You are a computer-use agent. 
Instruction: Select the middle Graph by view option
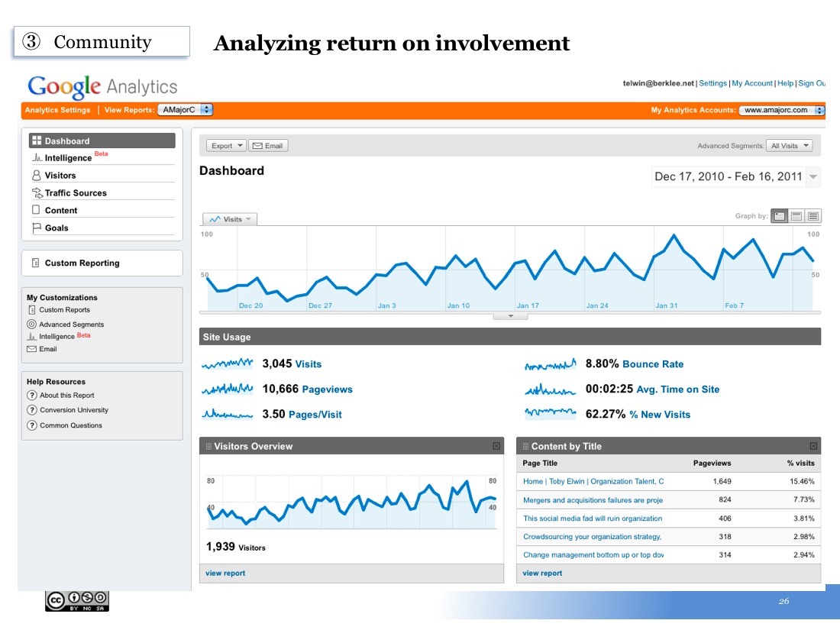point(796,216)
